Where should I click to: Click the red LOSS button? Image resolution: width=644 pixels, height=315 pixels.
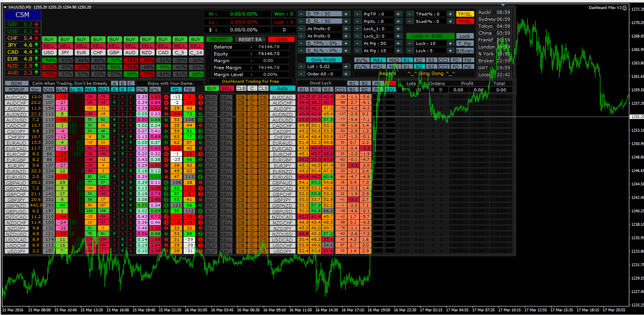(281, 40)
